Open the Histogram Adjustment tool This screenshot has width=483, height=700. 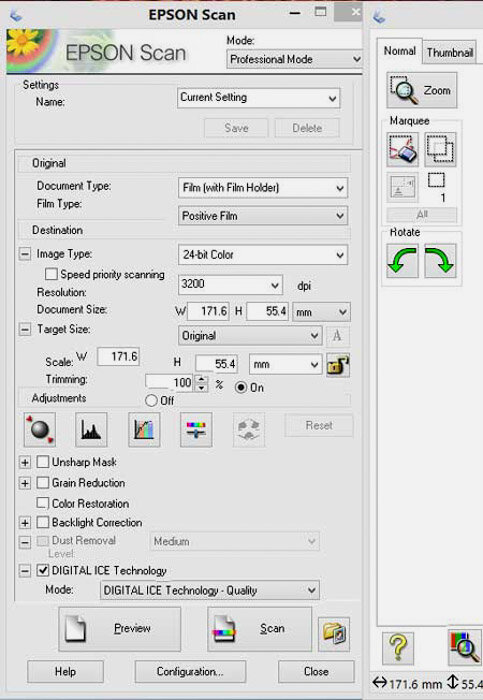tap(91, 429)
